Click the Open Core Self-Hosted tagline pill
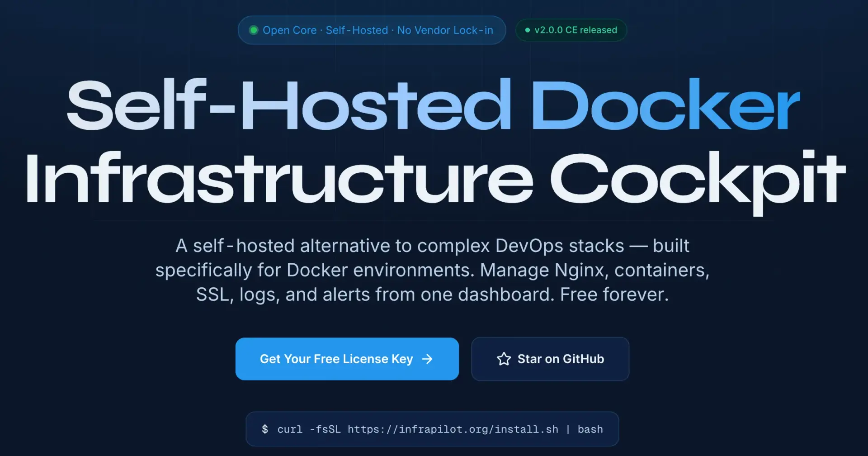This screenshot has height=456, width=868. point(372,30)
